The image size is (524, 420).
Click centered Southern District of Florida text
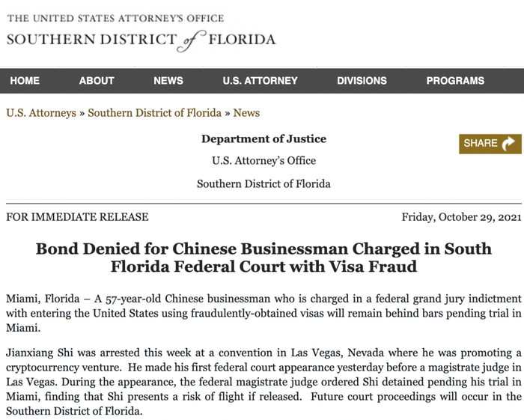click(x=263, y=183)
